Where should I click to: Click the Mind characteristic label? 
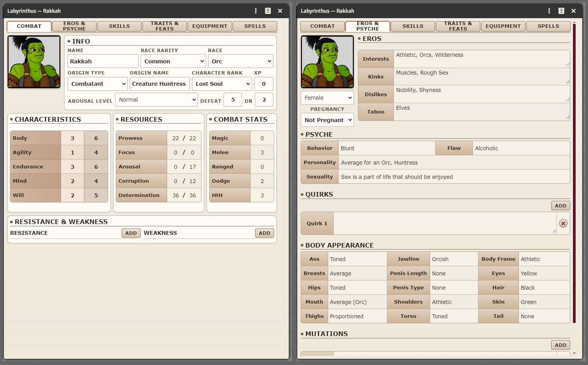click(36, 181)
